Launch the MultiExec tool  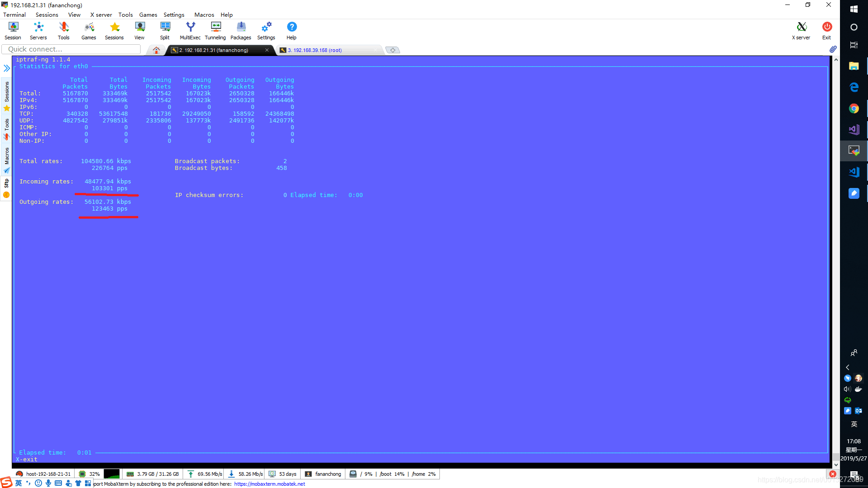(x=190, y=31)
